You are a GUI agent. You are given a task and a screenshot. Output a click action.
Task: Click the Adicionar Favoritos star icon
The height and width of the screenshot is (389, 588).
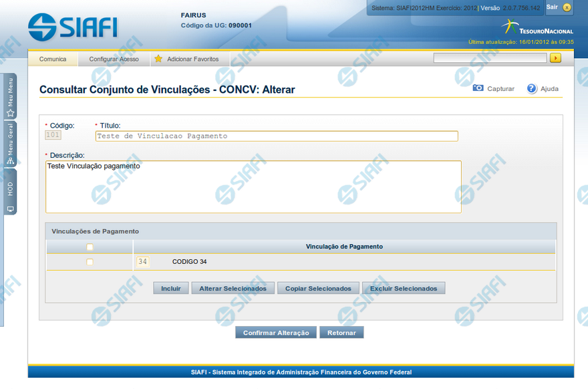(158, 59)
